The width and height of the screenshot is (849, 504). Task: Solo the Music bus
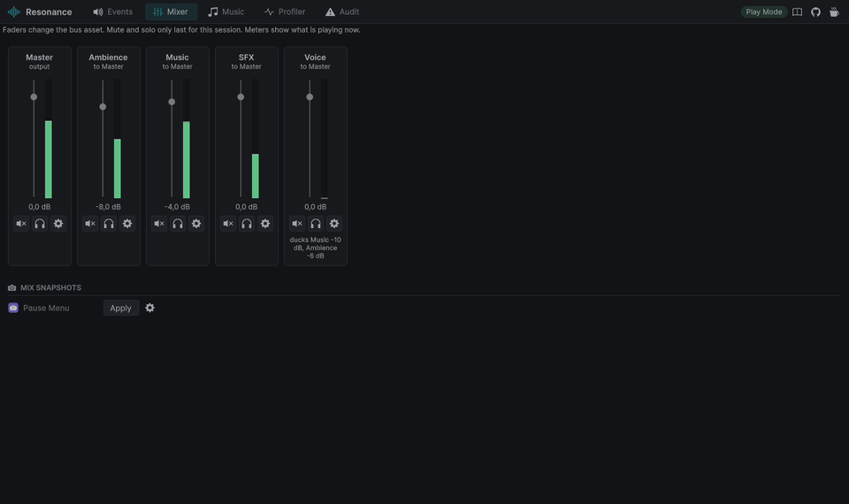click(x=178, y=224)
